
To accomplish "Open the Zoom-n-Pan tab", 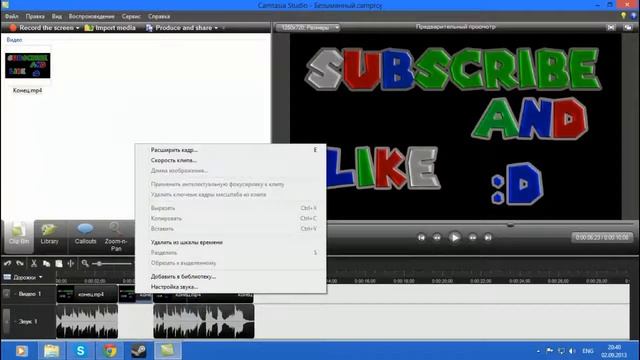I will pyautogui.click(x=116, y=237).
